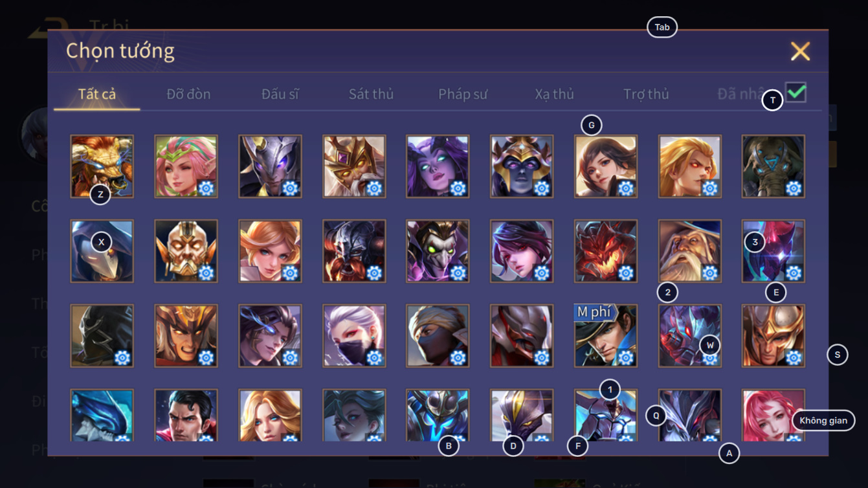868x488 pixels.
Task: Pick the elephant warrior hero portrait
Action: (773, 166)
